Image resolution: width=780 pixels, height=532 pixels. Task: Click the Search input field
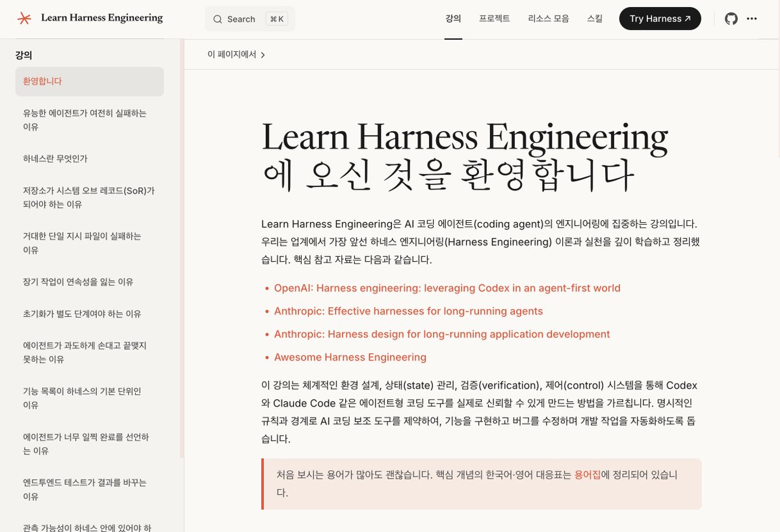tap(250, 19)
